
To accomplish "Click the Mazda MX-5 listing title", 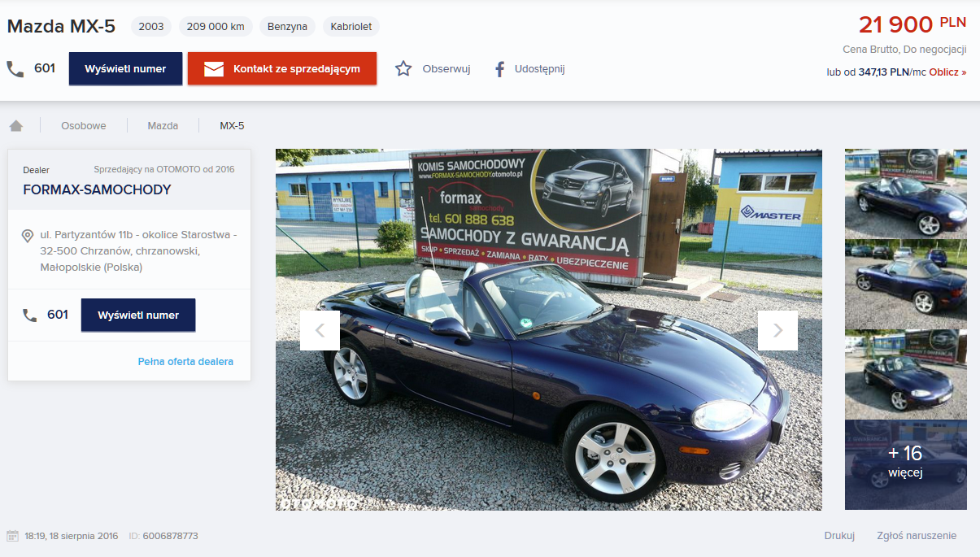I will (x=61, y=27).
